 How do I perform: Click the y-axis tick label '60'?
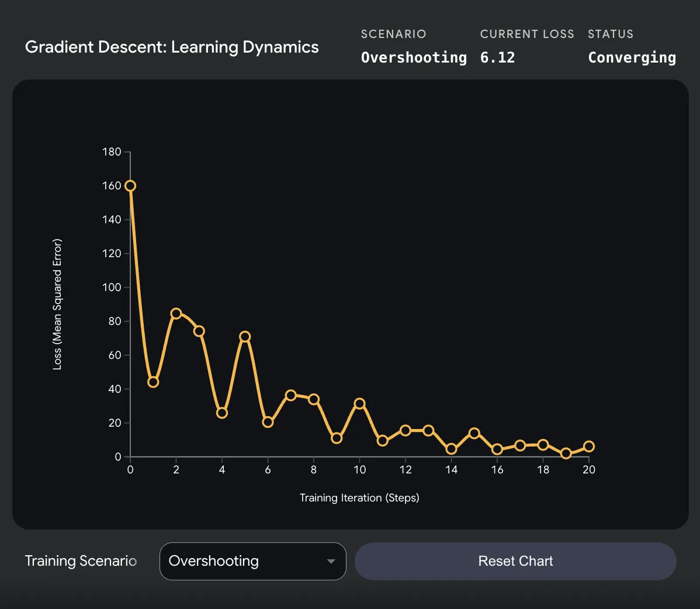click(115, 355)
